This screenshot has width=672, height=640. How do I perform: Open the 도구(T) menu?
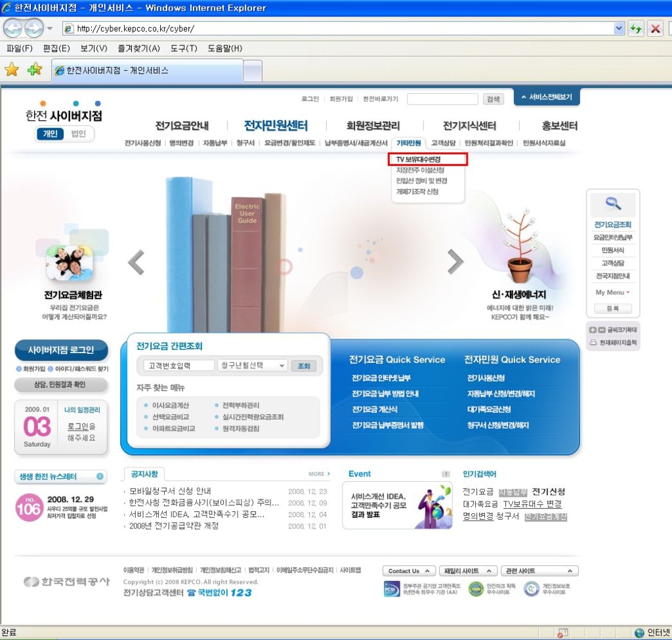coord(184,49)
